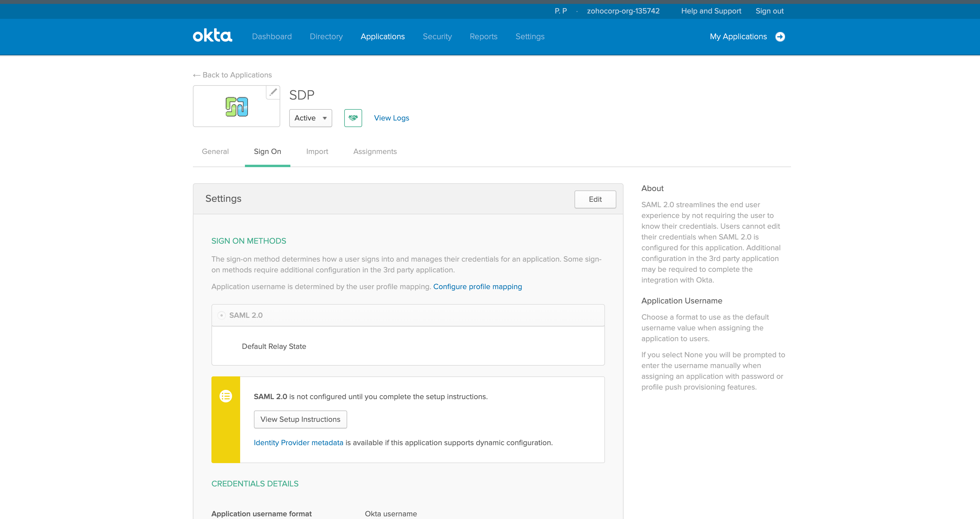This screenshot has height=519, width=980.
Task: Open the Applications menu
Action: coord(382,36)
